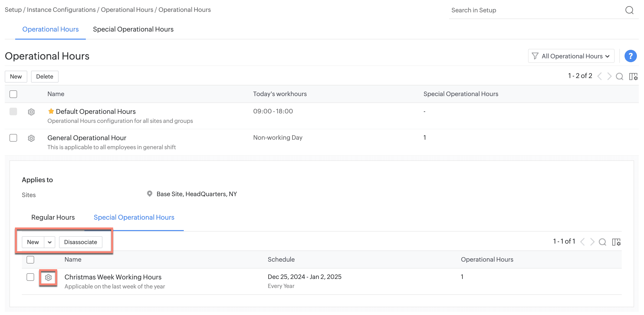Image resolution: width=644 pixels, height=315 pixels.
Task: Select all rows via top header checkbox
Action: (x=13, y=94)
